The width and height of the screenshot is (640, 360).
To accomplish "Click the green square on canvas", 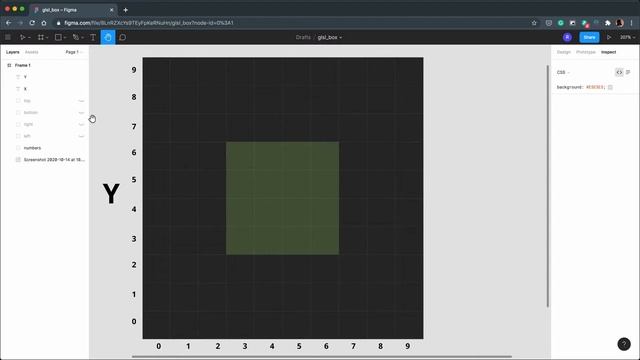I will [282, 198].
